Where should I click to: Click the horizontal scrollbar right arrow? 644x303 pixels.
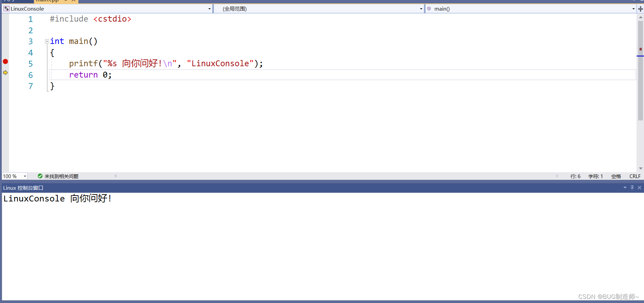pos(557,176)
